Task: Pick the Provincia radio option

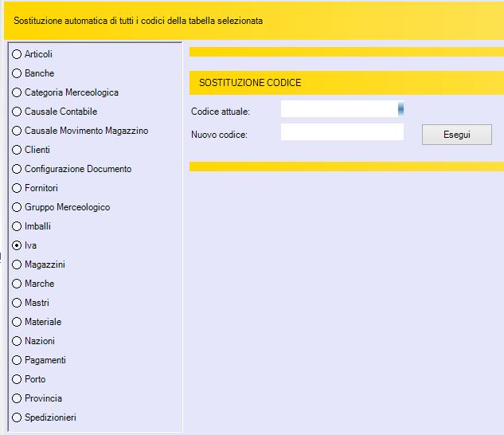Action: tap(17, 398)
